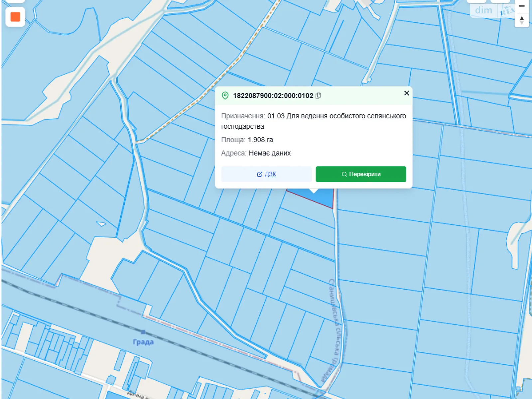Image resolution: width=532 pixels, height=399 pixels.
Task: Close the parcel info popup
Action: pos(406,93)
